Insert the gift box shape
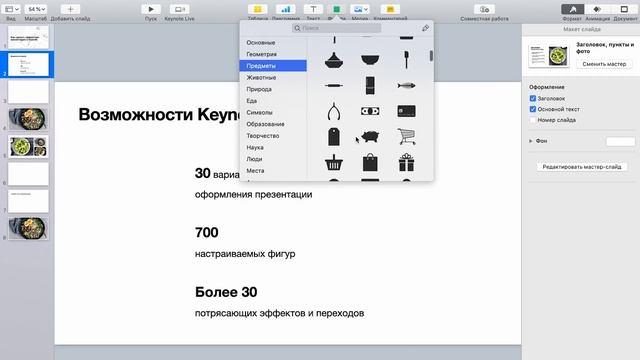 pyautogui.click(x=406, y=162)
